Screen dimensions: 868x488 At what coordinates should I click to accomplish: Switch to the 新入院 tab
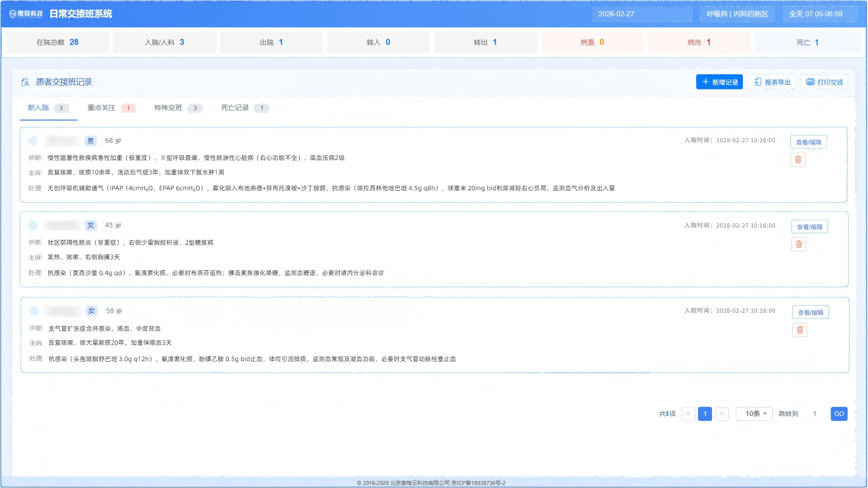tap(48, 108)
